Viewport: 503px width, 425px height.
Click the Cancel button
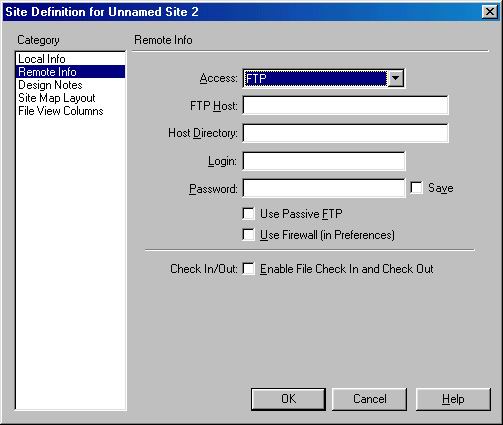369,399
